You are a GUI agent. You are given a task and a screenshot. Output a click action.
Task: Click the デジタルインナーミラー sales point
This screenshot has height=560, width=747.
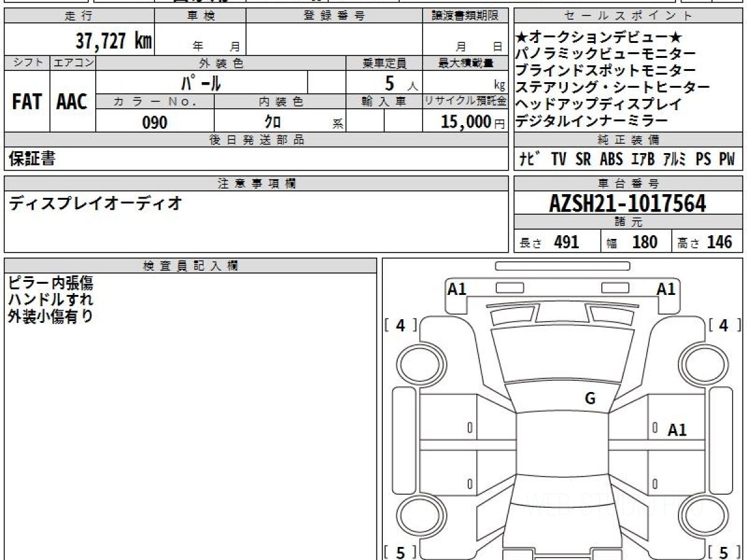(593, 121)
